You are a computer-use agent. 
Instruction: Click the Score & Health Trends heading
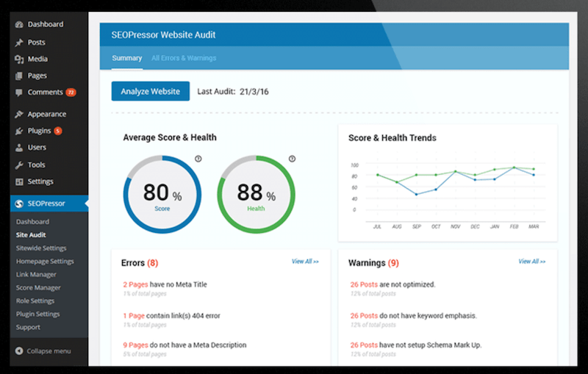[x=392, y=138]
